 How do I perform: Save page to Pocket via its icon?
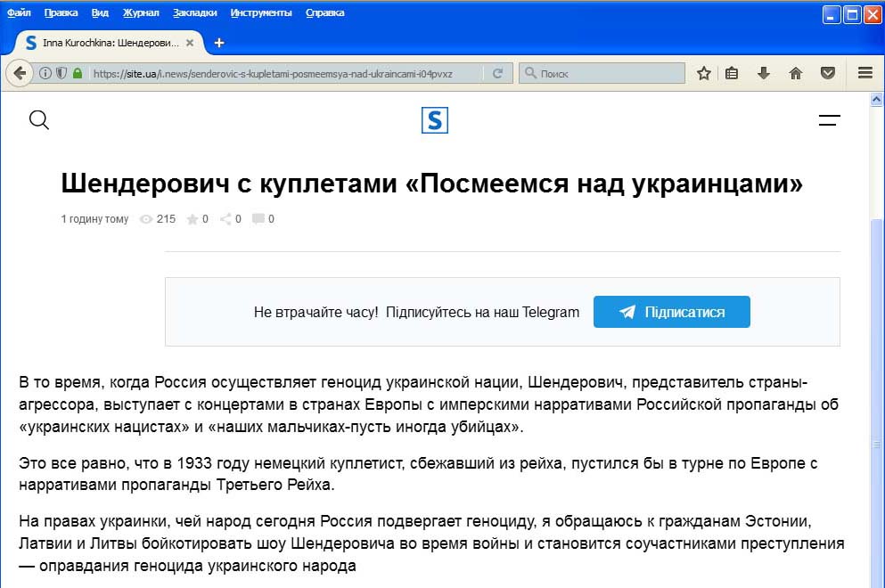pos(827,73)
